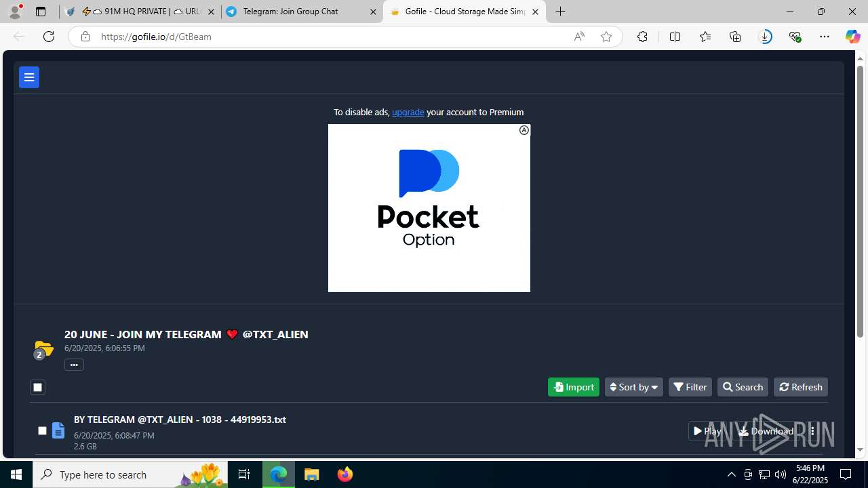The height and width of the screenshot is (488, 868).
Task: Open the notification center icon
Action: (846, 474)
